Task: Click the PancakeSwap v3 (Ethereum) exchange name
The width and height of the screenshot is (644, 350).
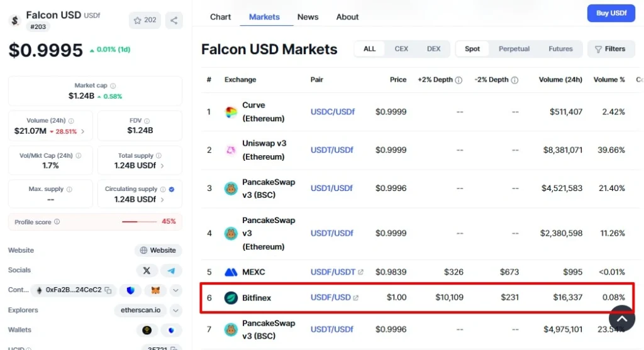Action: tap(269, 234)
